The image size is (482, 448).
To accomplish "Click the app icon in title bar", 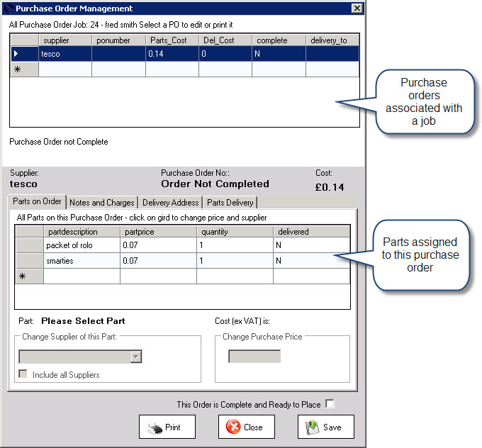I will [x=9, y=9].
